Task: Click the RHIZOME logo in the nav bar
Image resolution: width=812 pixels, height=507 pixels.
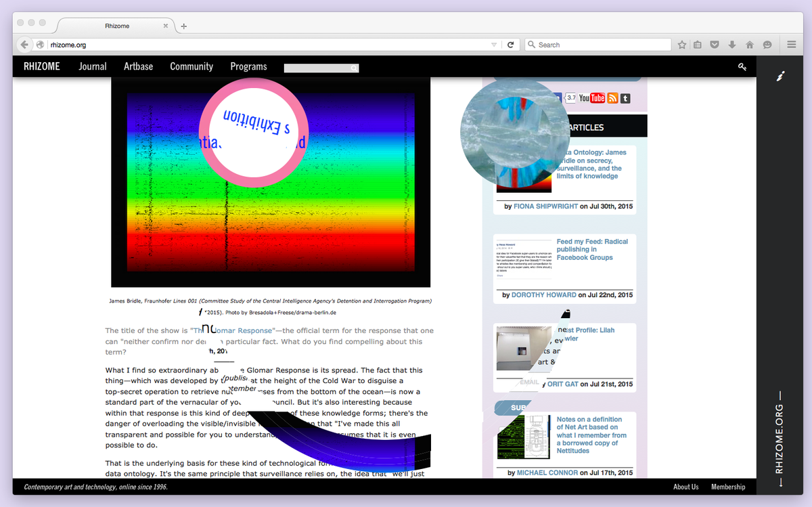Action: pos(41,66)
